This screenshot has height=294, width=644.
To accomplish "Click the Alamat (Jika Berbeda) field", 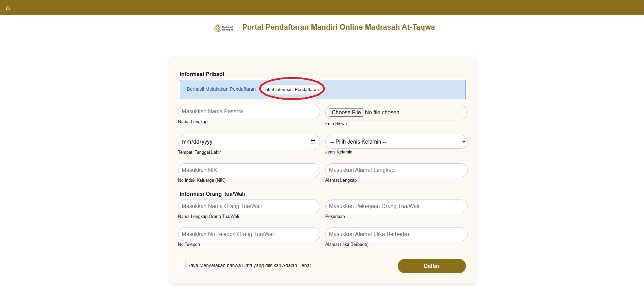I will click(x=396, y=234).
